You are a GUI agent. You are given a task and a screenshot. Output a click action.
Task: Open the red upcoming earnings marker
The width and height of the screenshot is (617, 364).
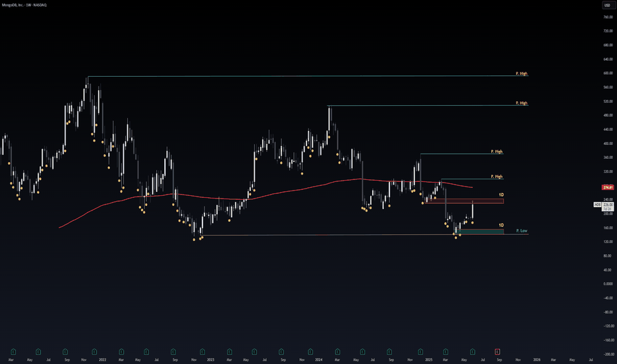[497, 352]
